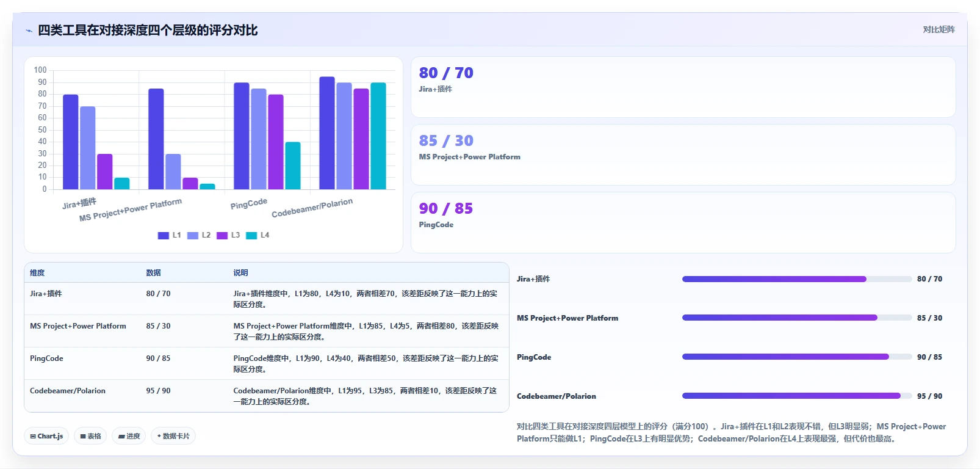The width and height of the screenshot is (980, 469).
Task: Click the PingCode x-axis label
Action: [249, 203]
